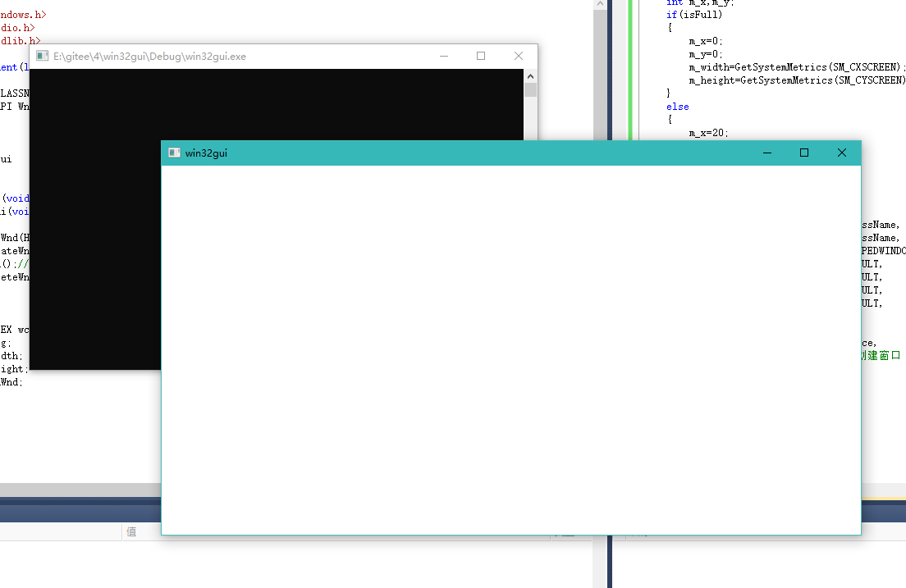Click the 'if(isFull)' code line
906x588 pixels.
point(694,15)
